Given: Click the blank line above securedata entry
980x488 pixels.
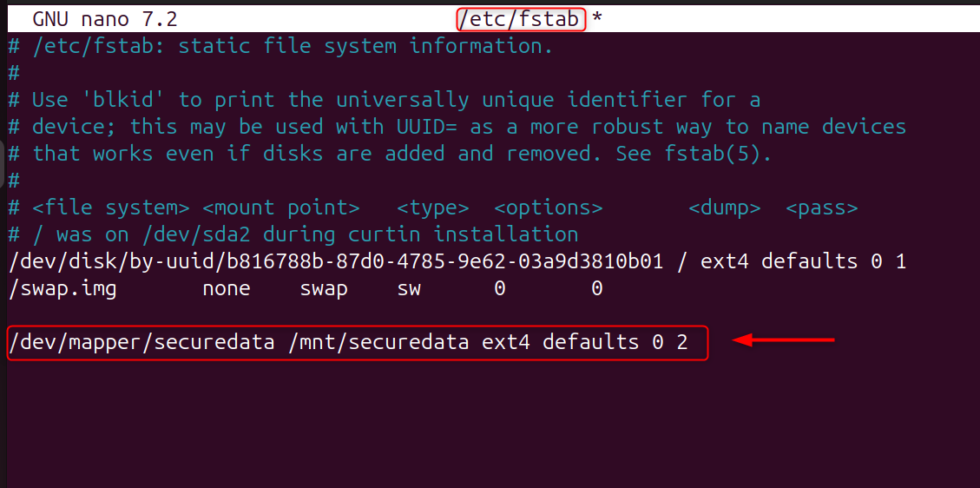Looking at the screenshot, I should pos(347,314).
